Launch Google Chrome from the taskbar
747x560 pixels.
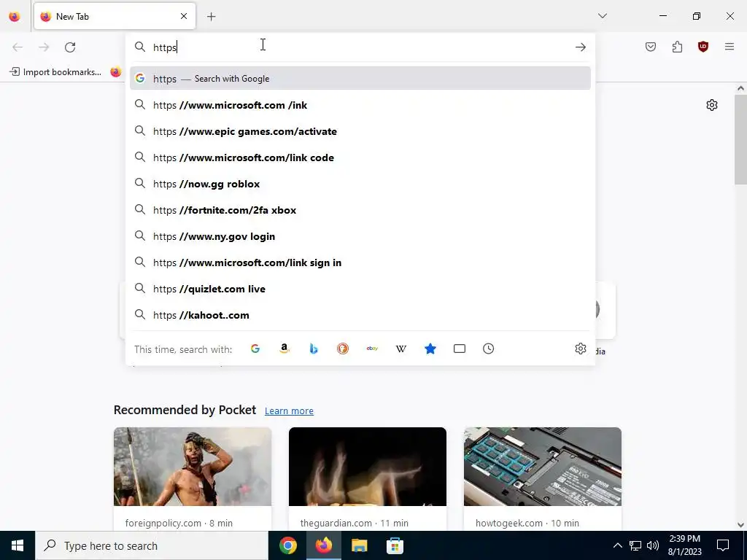tap(287, 545)
